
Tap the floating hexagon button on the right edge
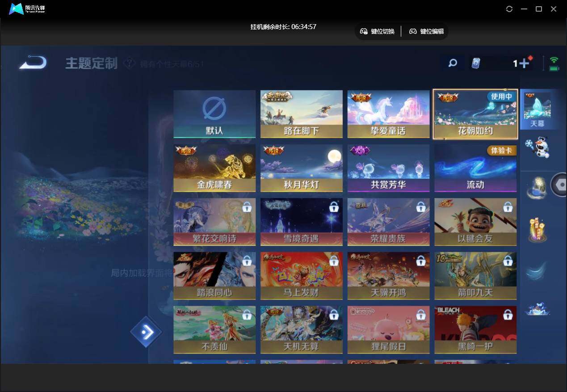559,185
